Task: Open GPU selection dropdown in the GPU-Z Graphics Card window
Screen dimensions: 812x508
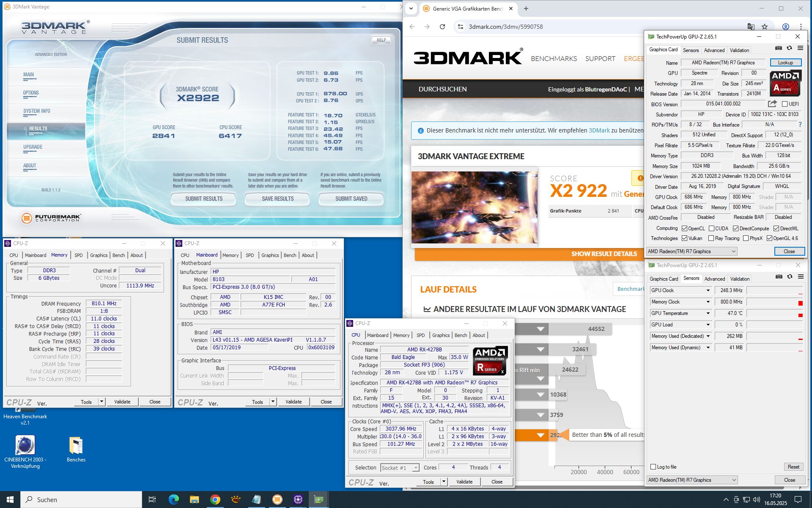Action: 692,251
